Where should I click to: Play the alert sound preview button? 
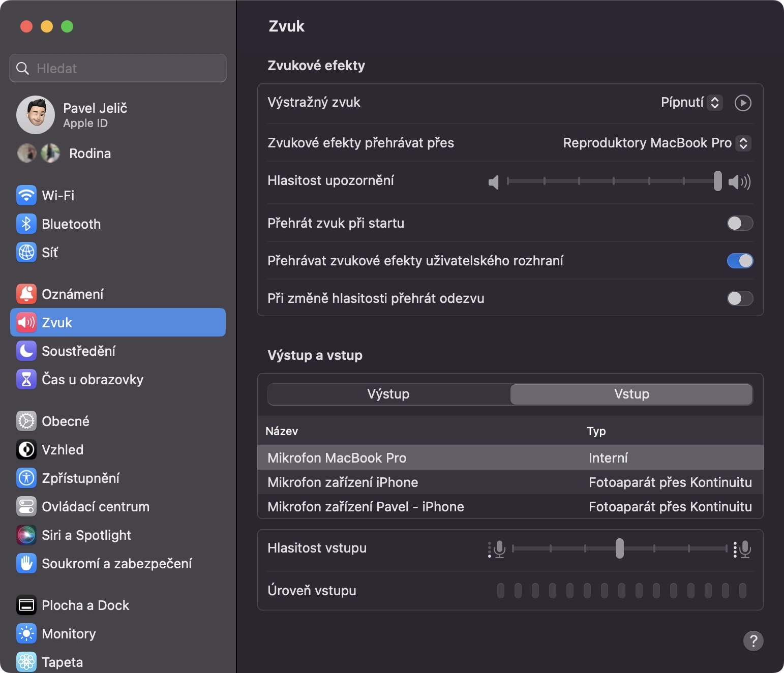click(x=743, y=103)
